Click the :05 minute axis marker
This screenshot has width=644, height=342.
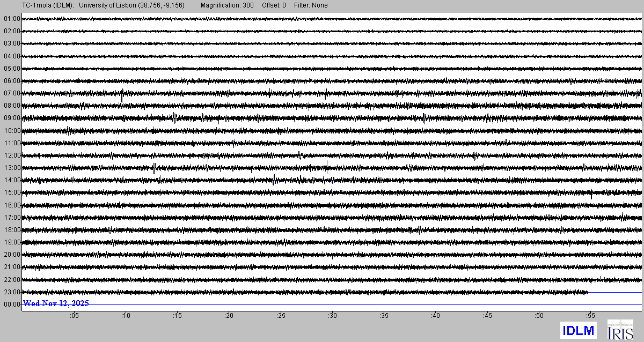point(74,316)
